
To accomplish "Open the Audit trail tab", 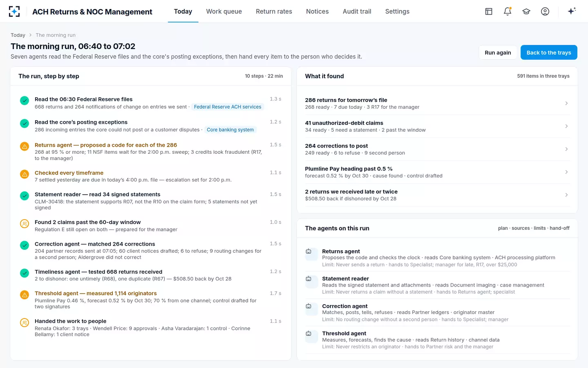I will click(357, 11).
